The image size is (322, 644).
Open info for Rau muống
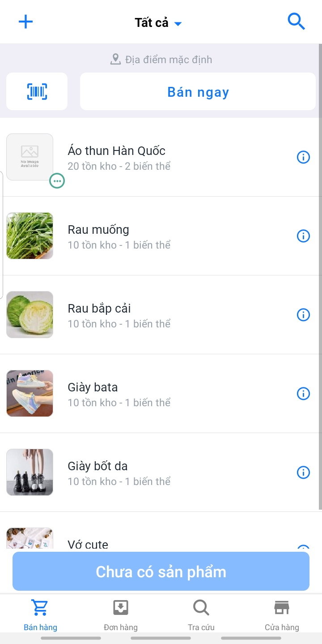pyautogui.click(x=303, y=236)
